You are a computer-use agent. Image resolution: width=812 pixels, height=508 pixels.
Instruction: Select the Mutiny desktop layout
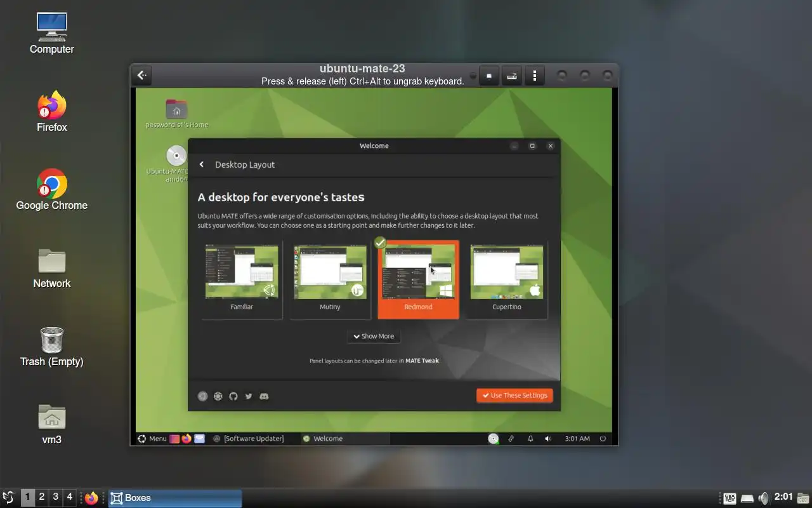(330, 279)
